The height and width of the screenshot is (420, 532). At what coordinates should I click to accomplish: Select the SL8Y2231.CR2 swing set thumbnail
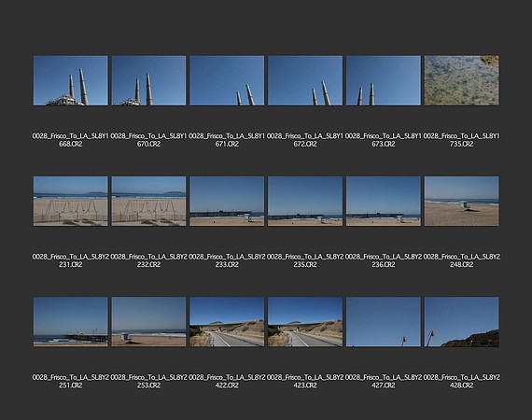tap(71, 202)
